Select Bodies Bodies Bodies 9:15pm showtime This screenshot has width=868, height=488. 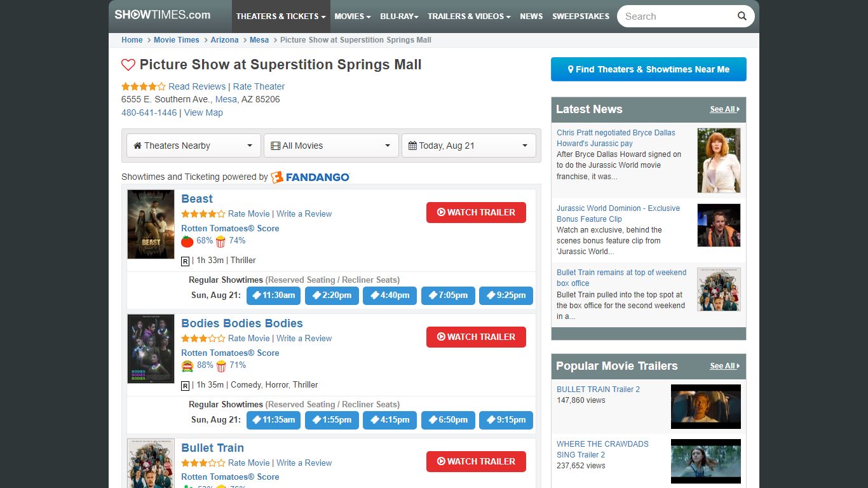[x=506, y=420]
